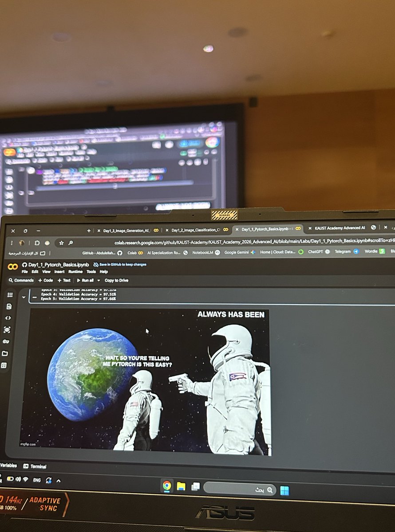The width and height of the screenshot is (395, 532).
Task: Click Save in GitHub to keep changes
Action: point(120,264)
